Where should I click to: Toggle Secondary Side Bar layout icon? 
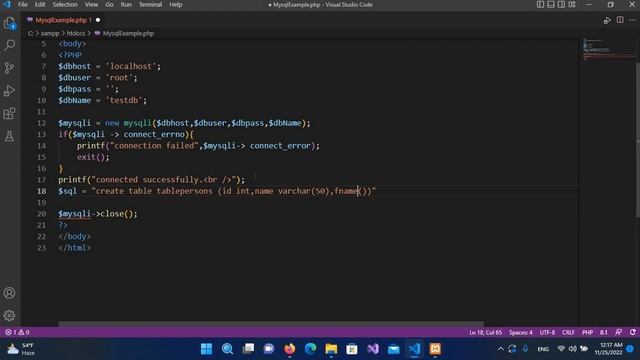[x=561, y=4]
